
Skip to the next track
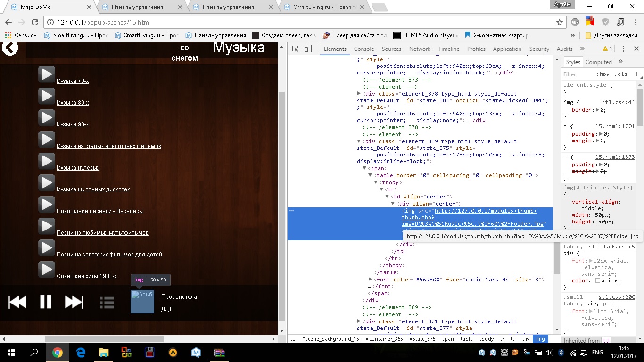(74, 302)
